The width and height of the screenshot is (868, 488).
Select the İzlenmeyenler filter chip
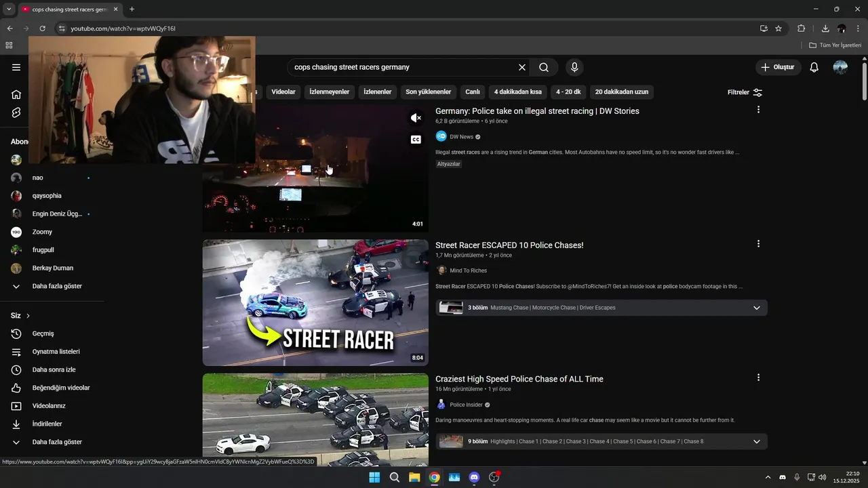point(330,92)
